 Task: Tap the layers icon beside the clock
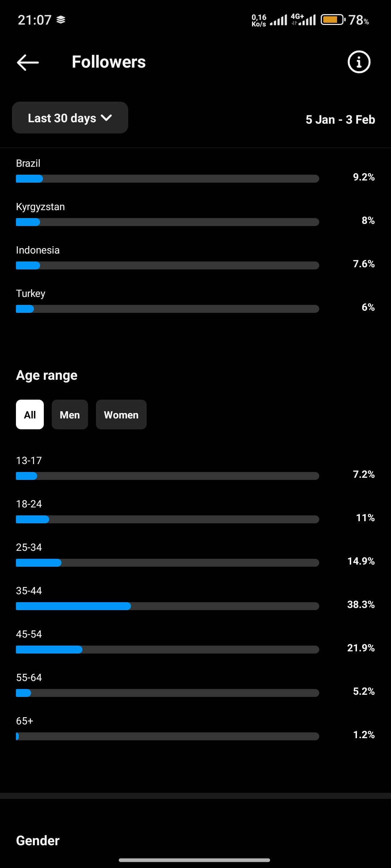pyautogui.click(x=61, y=20)
